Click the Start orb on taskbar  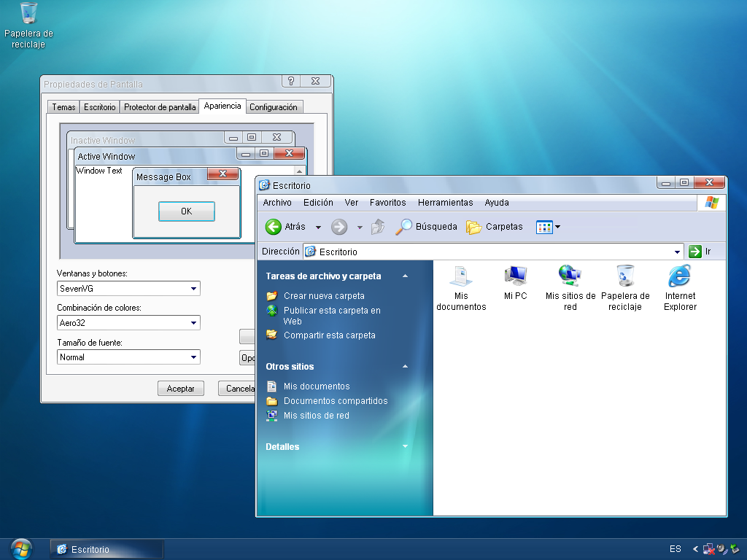click(x=21, y=548)
